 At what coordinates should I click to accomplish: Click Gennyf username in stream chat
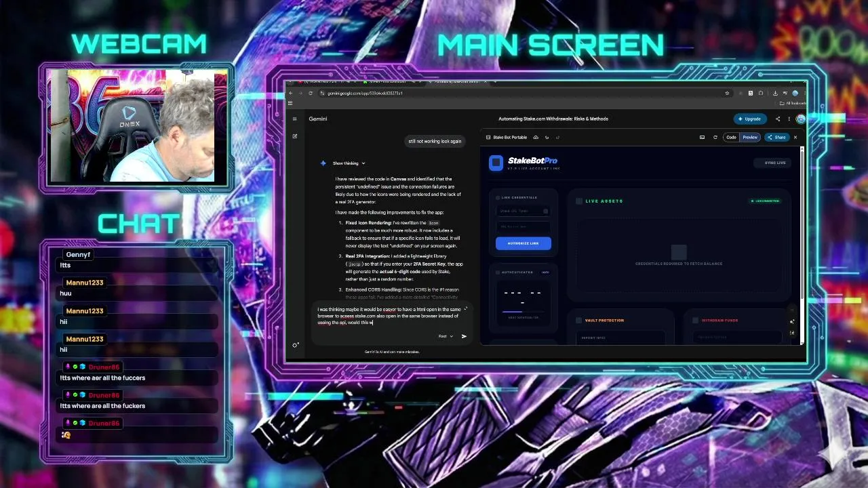coord(78,254)
